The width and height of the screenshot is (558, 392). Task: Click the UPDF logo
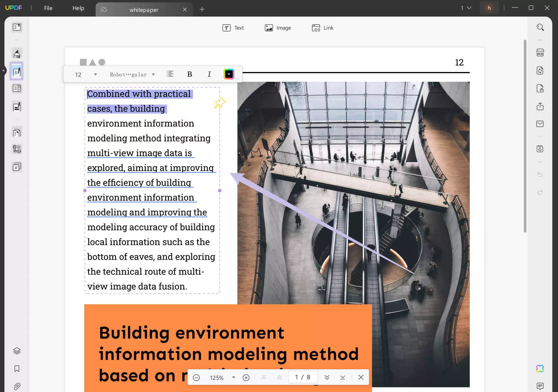click(14, 8)
